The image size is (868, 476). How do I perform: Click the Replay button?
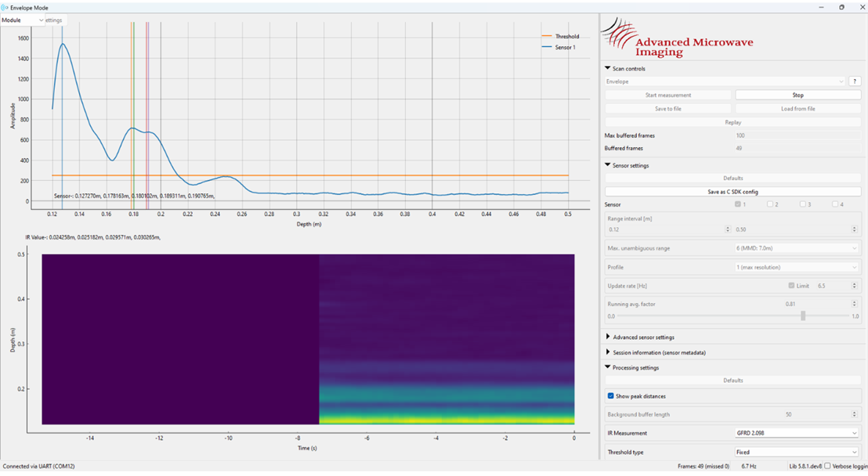(x=733, y=122)
